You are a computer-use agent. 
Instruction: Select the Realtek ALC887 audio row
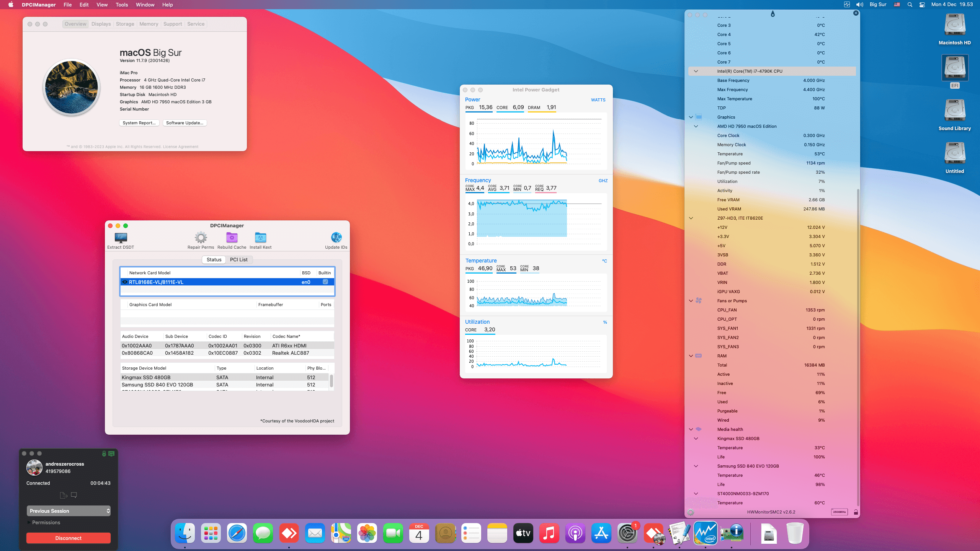click(x=227, y=353)
